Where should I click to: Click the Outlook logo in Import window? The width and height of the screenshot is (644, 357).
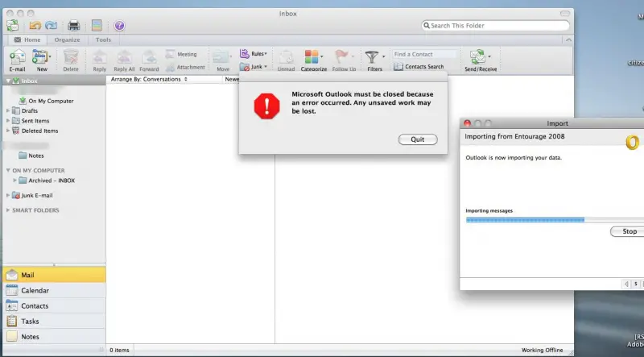(633, 143)
